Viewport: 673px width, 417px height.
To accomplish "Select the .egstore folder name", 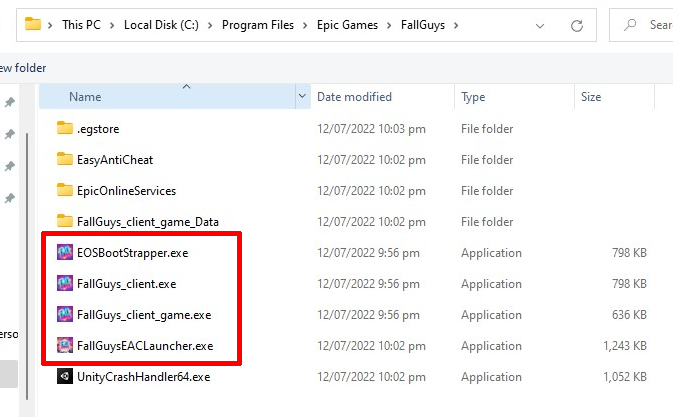I will pos(98,129).
